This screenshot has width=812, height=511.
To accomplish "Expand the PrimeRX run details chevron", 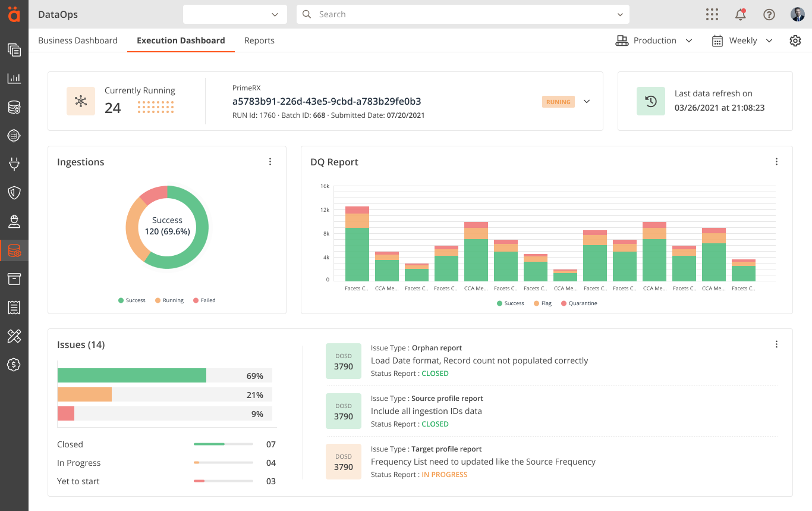I will pyautogui.click(x=587, y=102).
